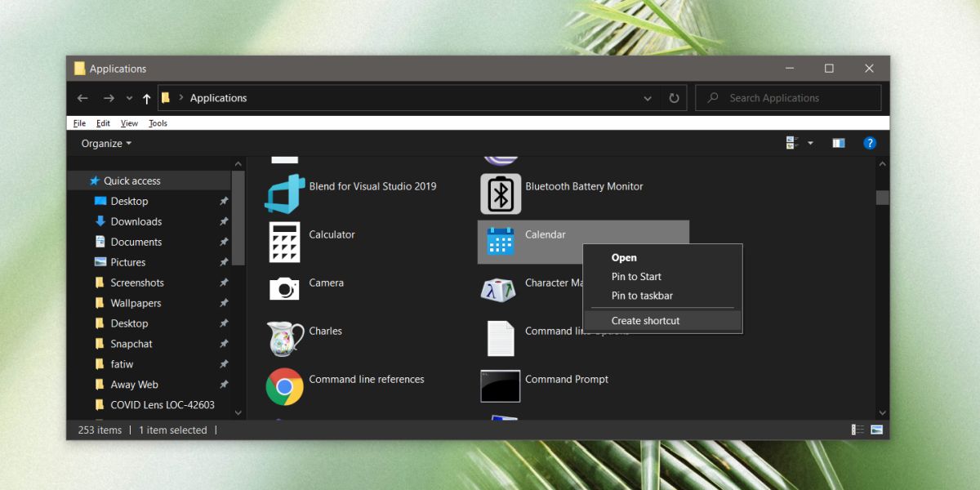This screenshot has width=980, height=490.
Task: Open the Tools menu
Action: click(158, 123)
